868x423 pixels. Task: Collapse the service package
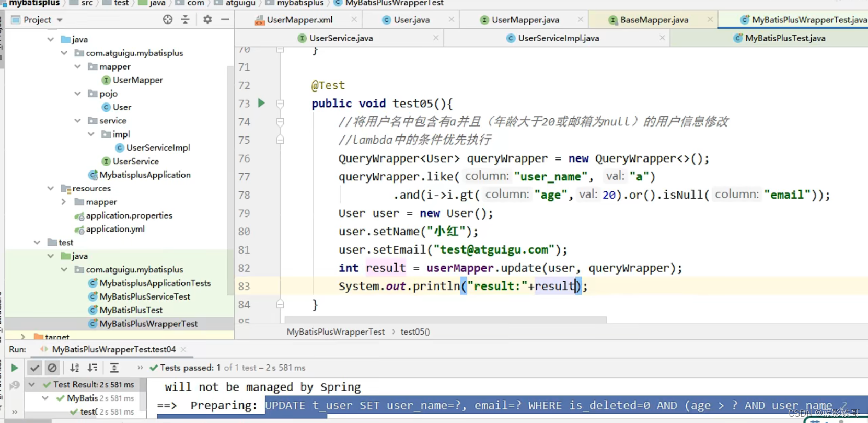click(78, 120)
